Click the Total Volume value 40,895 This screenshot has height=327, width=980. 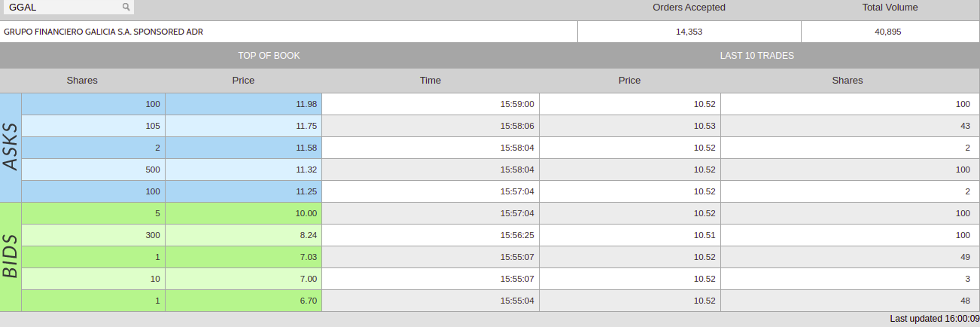click(x=888, y=32)
